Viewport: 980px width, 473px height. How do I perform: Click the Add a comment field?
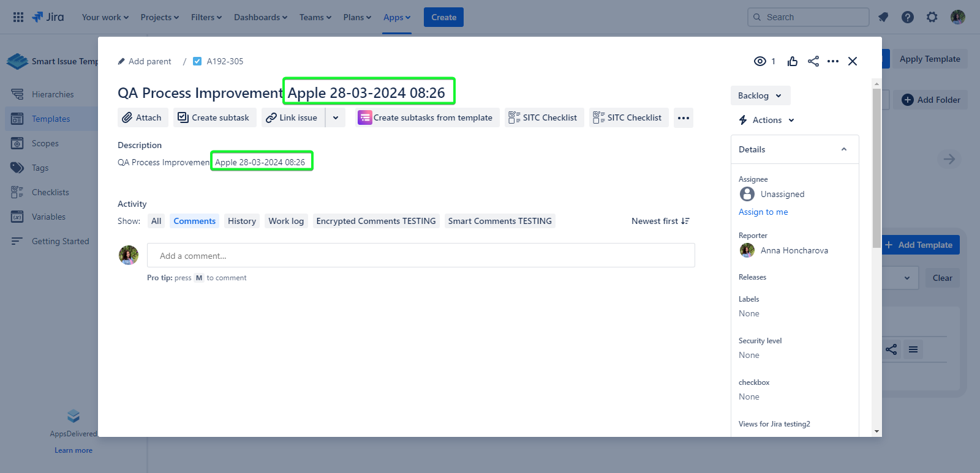420,256
